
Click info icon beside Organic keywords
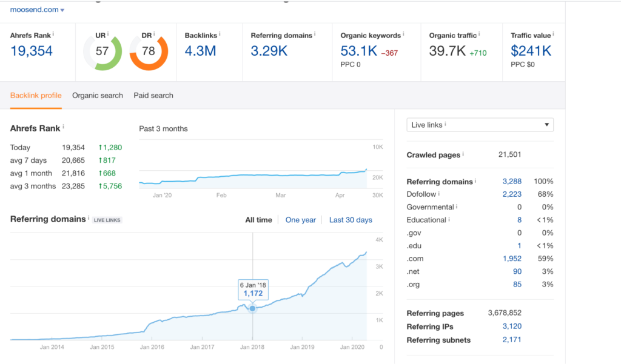click(x=403, y=34)
